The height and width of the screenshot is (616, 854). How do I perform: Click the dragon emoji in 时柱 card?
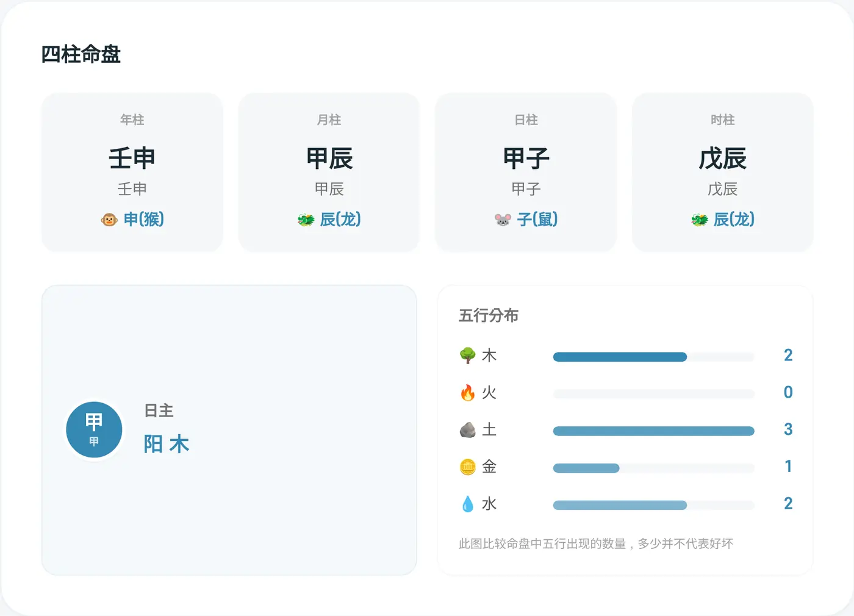700,220
